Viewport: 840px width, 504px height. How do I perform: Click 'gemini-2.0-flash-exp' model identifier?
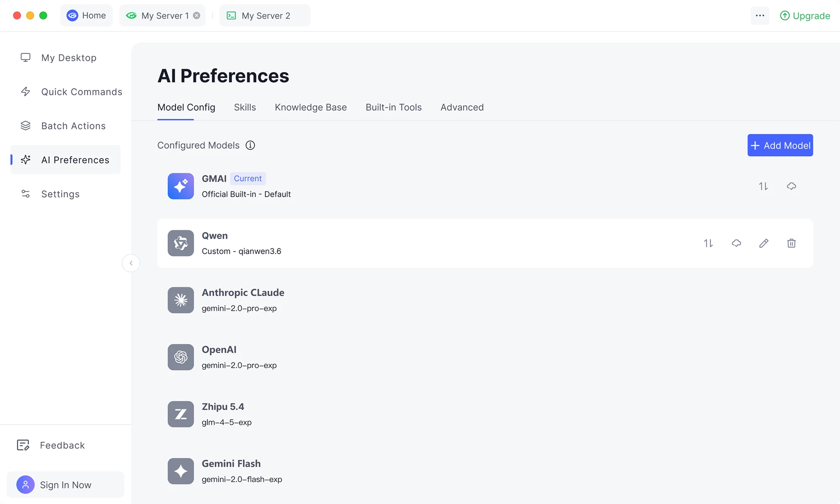(242, 479)
